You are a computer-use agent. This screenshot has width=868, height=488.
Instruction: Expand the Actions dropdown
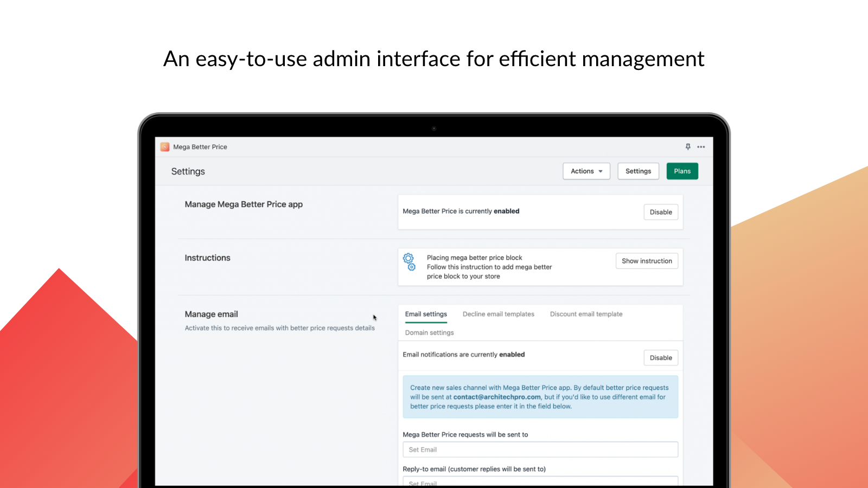coord(586,171)
